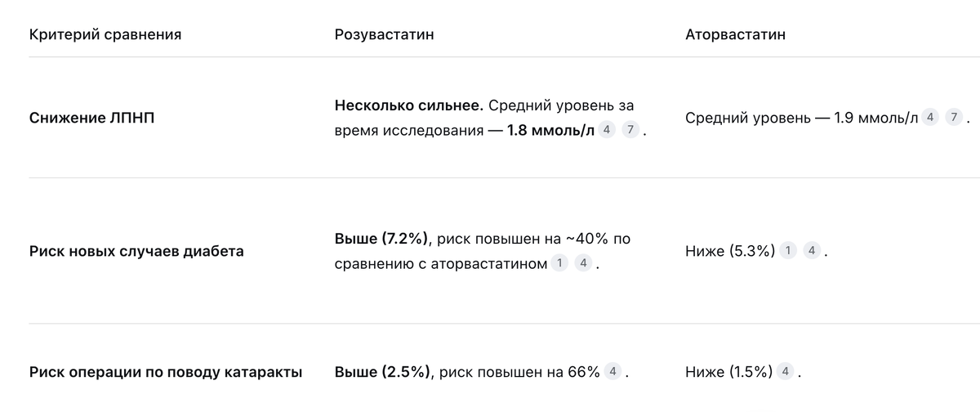The width and height of the screenshot is (980, 412).
Task: Open citation 1 next to Ниже (5.3%)
Action: pyautogui.click(x=787, y=251)
